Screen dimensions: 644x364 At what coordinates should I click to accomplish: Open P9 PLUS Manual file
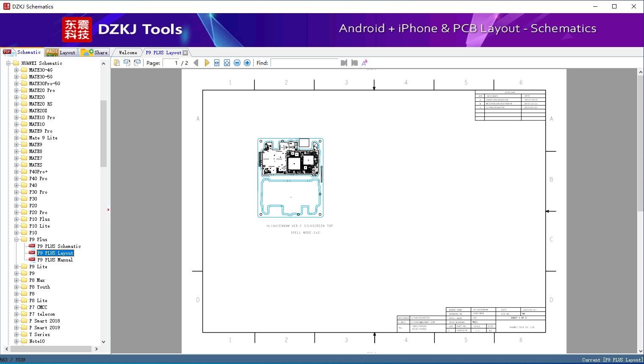coord(55,260)
